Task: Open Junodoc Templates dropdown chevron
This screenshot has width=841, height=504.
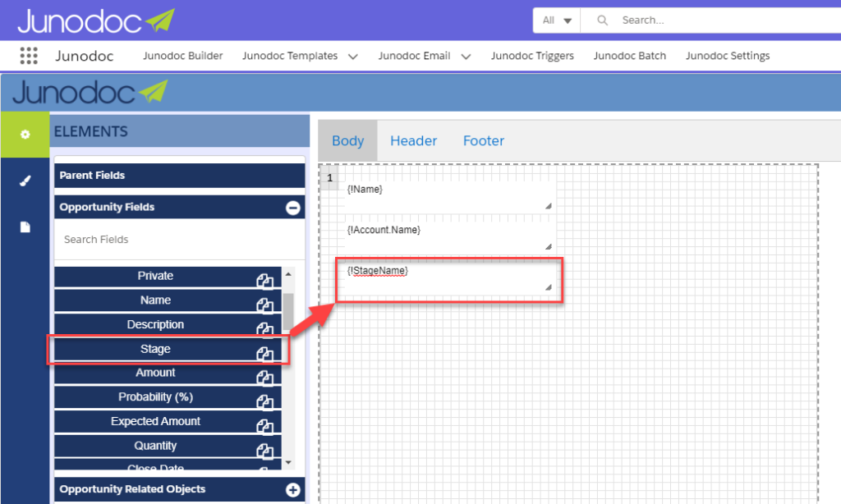Action: click(353, 57)
